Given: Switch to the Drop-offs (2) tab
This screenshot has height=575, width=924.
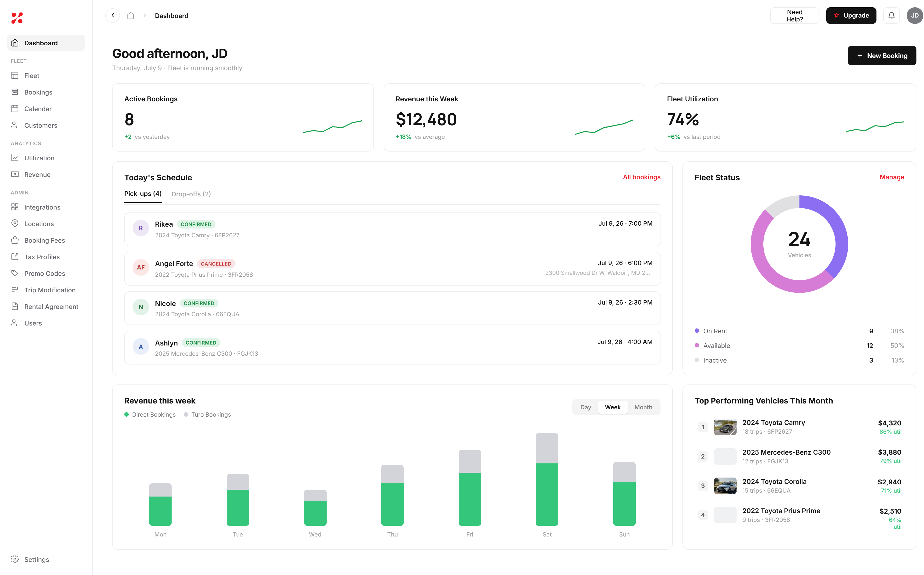Looking at the screenshot, I should point(191,194).
